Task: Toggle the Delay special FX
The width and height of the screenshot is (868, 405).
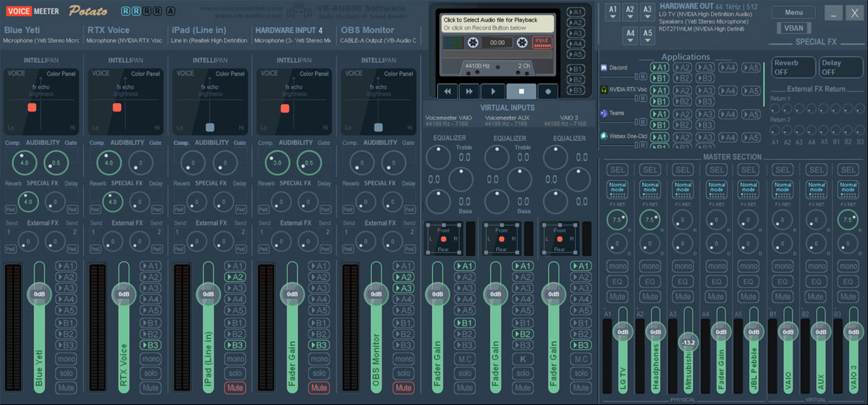Action: [x=841, y=67]
